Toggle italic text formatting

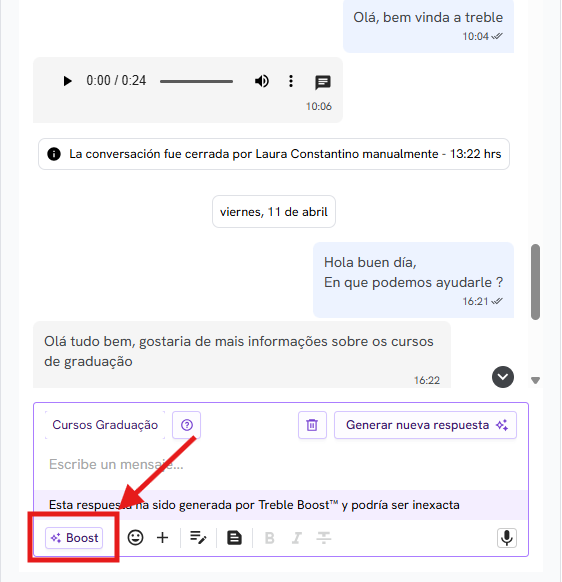(297, 538)
